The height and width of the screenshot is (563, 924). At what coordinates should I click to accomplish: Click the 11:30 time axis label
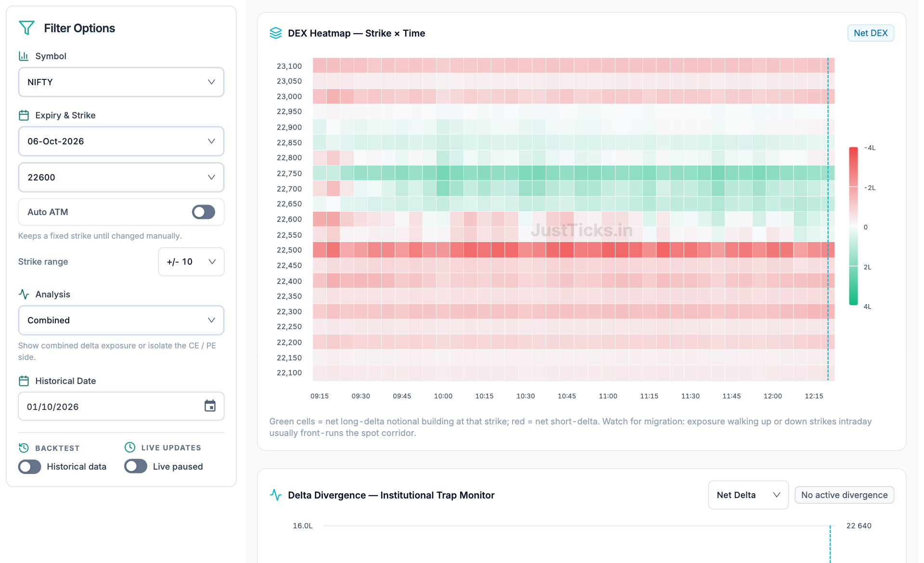click(x=690, y=396)
